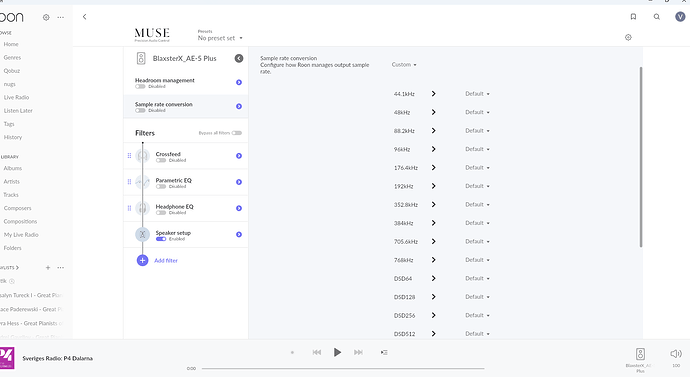The height and width of the screenshot is (377, 690).
Task: Open Headroom management settings arrow
Action: [239, 82]
